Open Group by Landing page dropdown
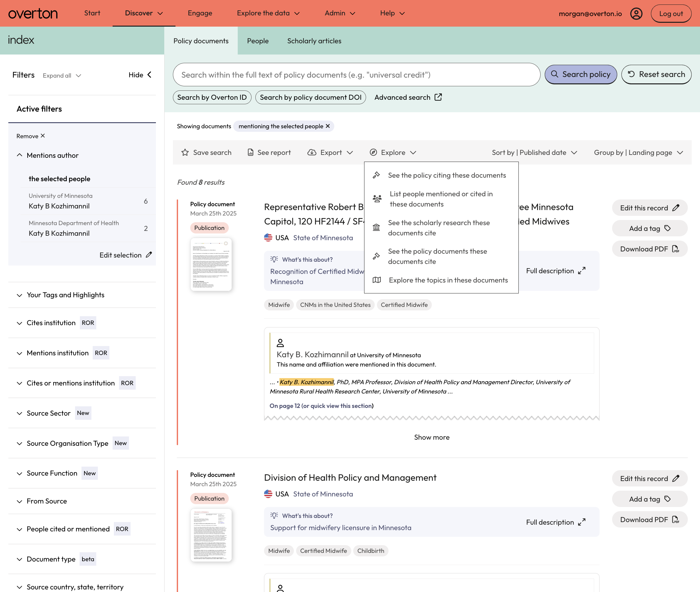The width and height of the screenshot is (700, 592). pos(638,152)
